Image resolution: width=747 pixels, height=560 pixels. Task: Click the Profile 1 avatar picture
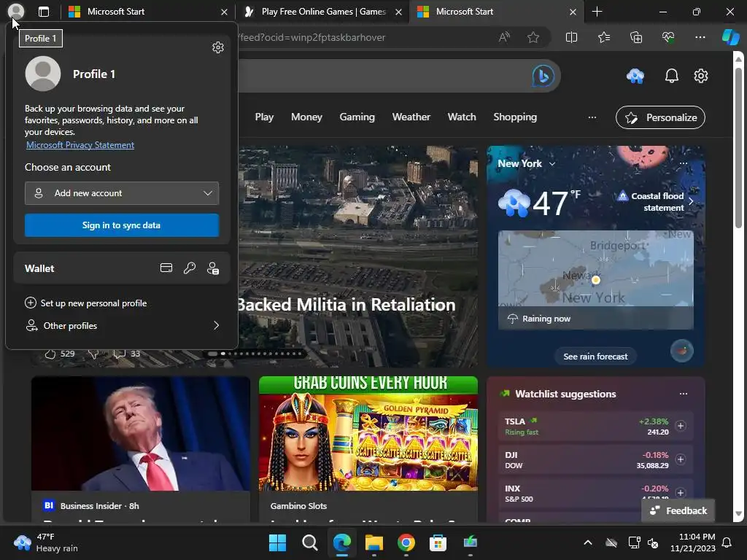pyautogui.click(x=43, y=74)
